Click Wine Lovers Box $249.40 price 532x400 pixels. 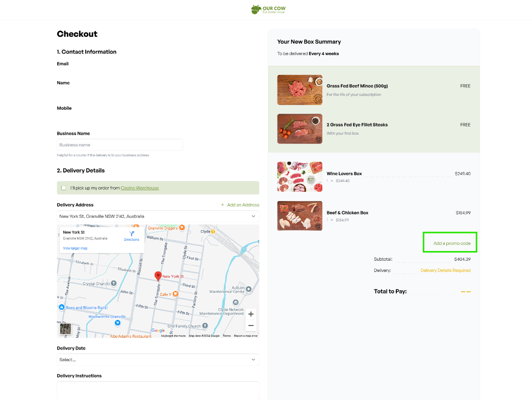point(463,173)
